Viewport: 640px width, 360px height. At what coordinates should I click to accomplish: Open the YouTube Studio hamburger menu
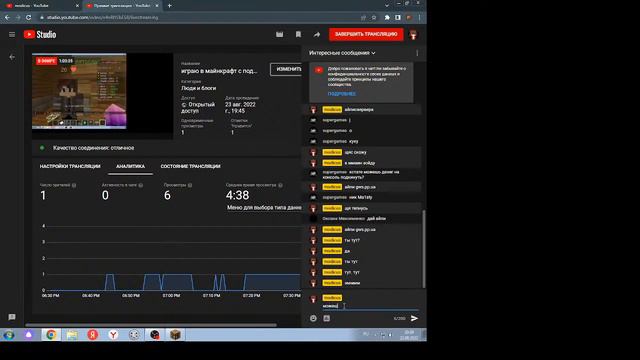(x=12, y=35)
